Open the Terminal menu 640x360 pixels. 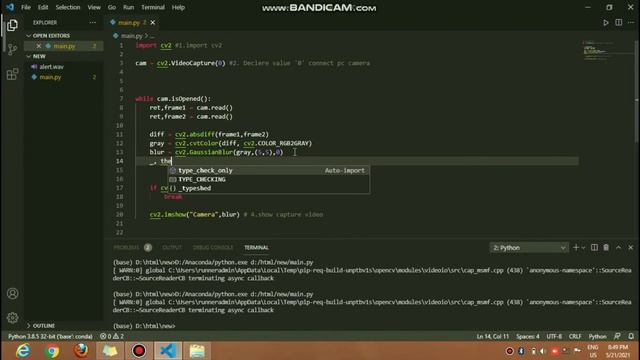(153, 7)
